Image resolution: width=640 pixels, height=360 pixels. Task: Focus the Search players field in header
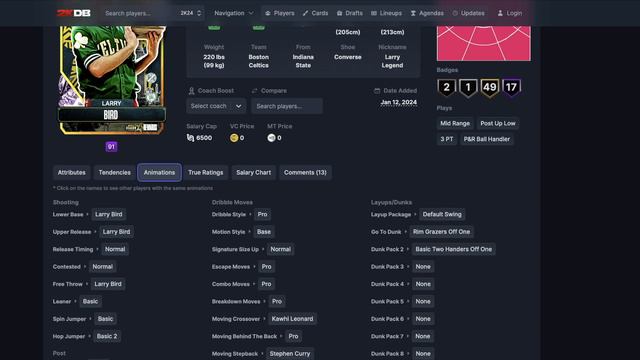tap(139, 13)
